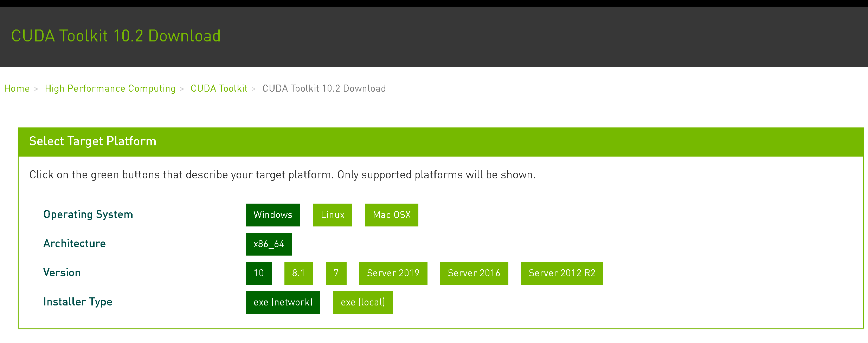
Task: Select version 8.1 button
Action: [299, 273]
